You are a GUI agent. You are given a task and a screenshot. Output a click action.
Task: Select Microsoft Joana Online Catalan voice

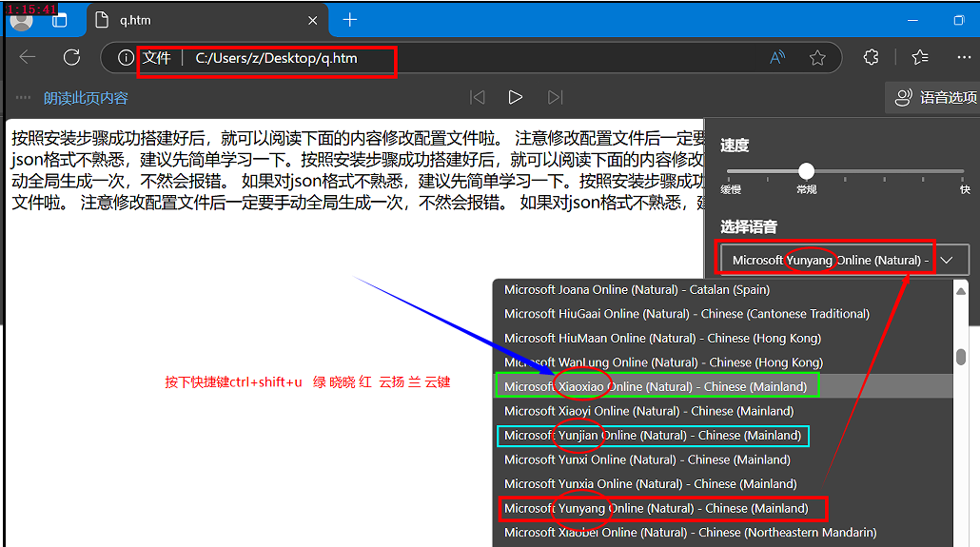[722, 289]
